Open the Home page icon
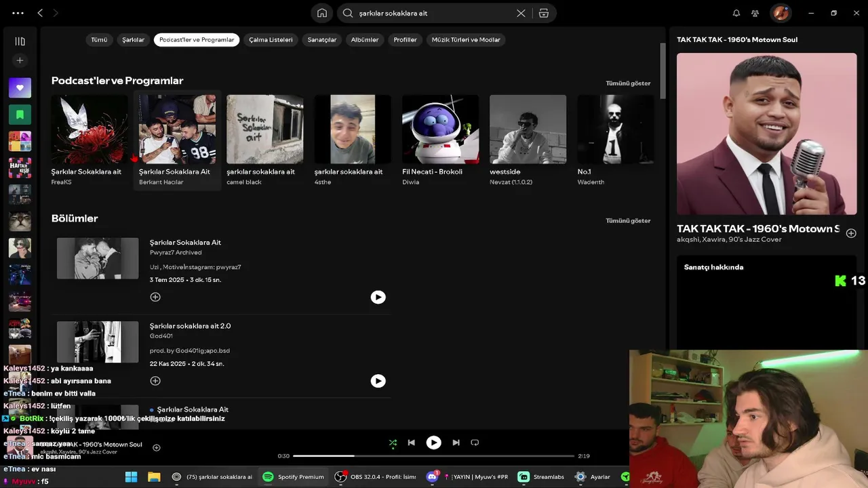Screen dimensions: 868x488 (322, 13)
